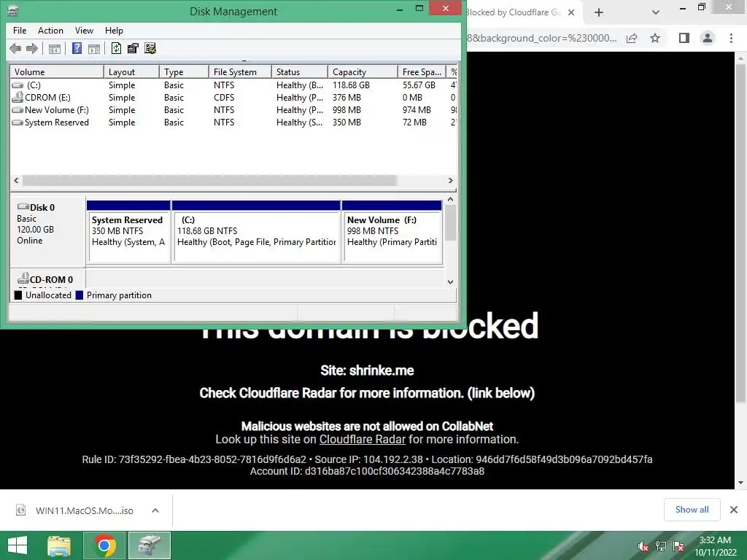The width and height of the screenshot is (747, 560).
Task: Click right arrow of volume list horizontal scrollbar
Action: tap(450, 181)
